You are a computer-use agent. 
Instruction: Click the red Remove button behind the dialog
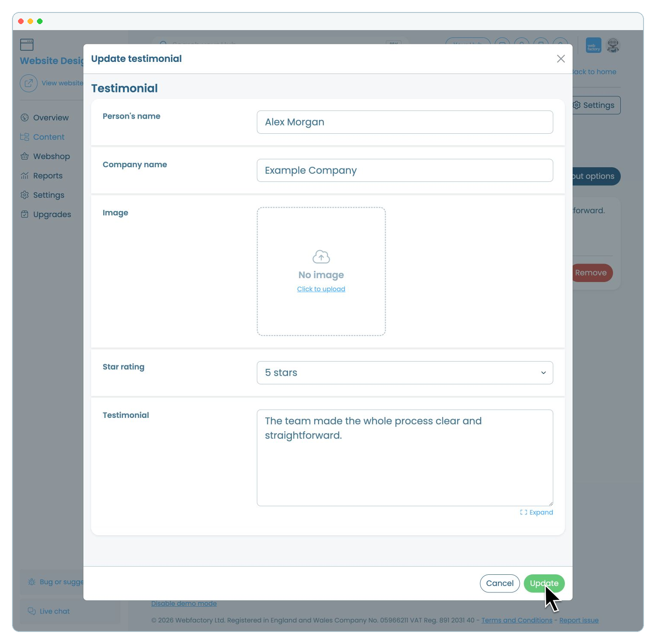tap(592, 273)
